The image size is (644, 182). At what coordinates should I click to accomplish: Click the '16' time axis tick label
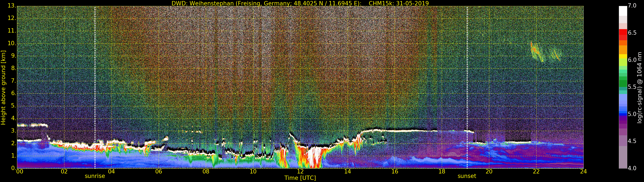click(x=395, y=171)
